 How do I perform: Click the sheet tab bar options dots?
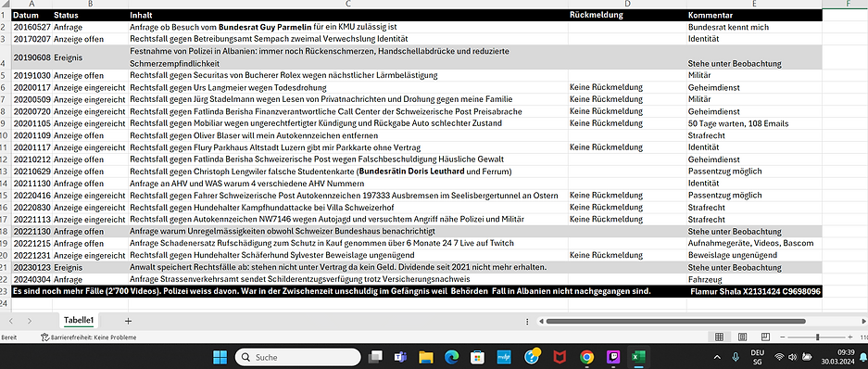click(527, 322)
